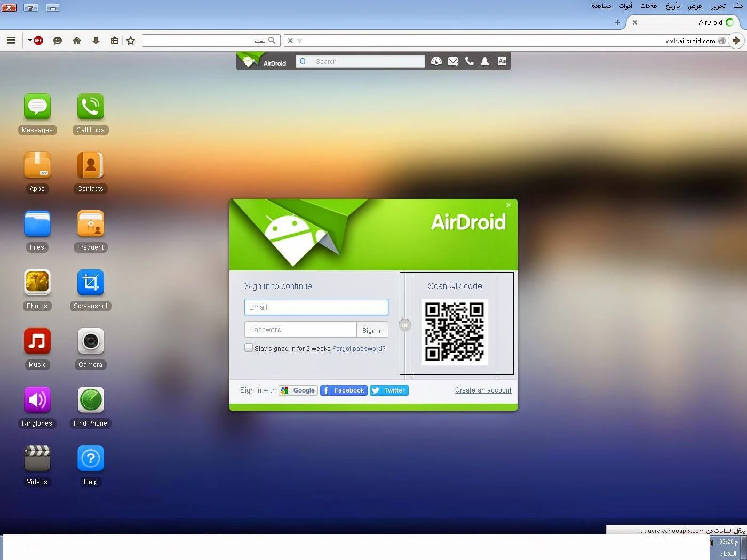This screenshot has height=560, width=747.
Task: Open the علامات menu
Action: click(649, 6)
